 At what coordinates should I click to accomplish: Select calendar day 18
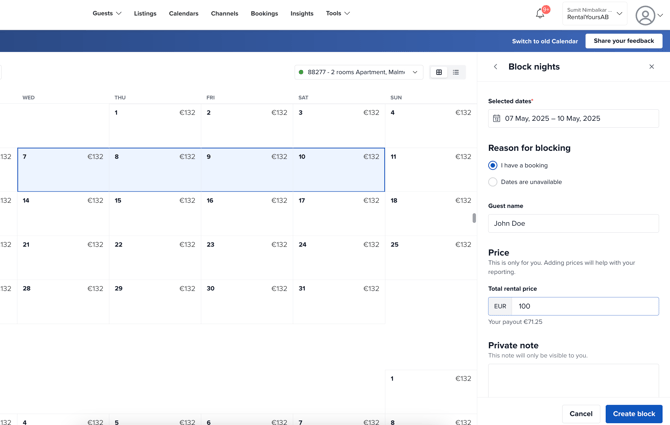pos(431,214)
